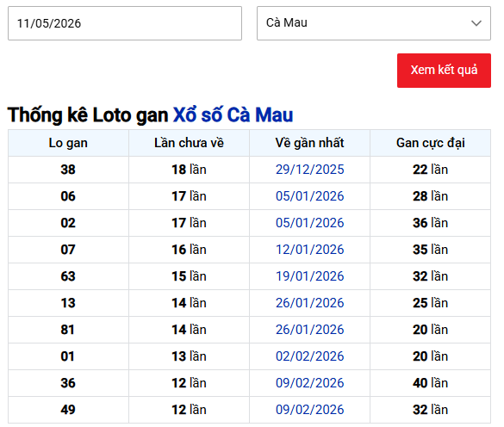
Task: Click the Lần chưa về column header
Action: [x=189, y=143]
